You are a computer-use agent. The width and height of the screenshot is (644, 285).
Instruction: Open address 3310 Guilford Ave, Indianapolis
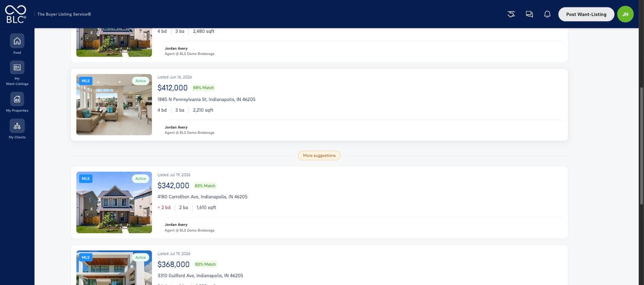[200, 276]
